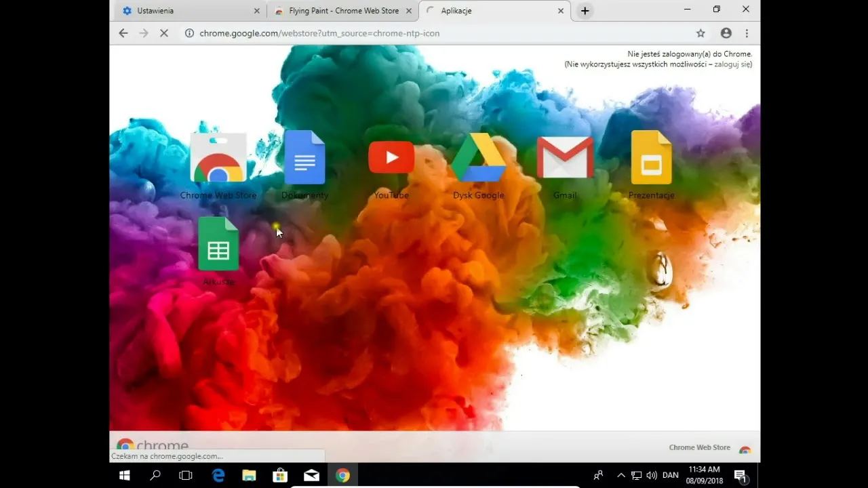868x488 pixels.
Task: Select the Chrome taskbar icon
Action: [342, 476]
